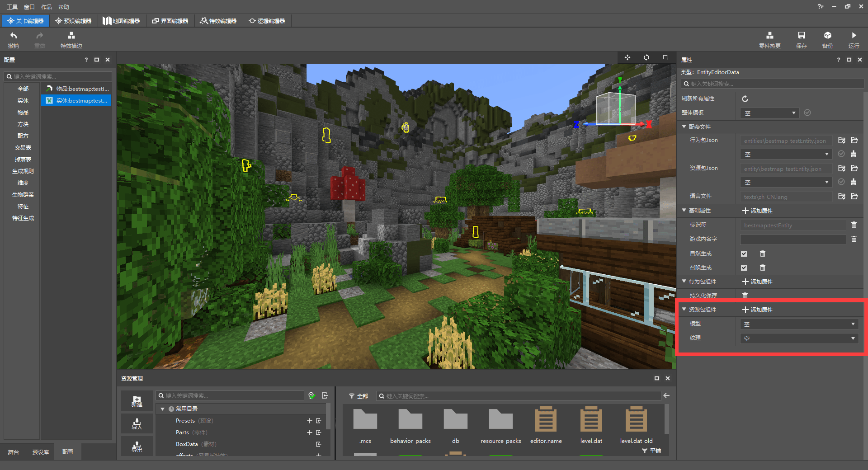Click the scale square icon above viewport
868x470 pixels.
[x=665, y=57]
